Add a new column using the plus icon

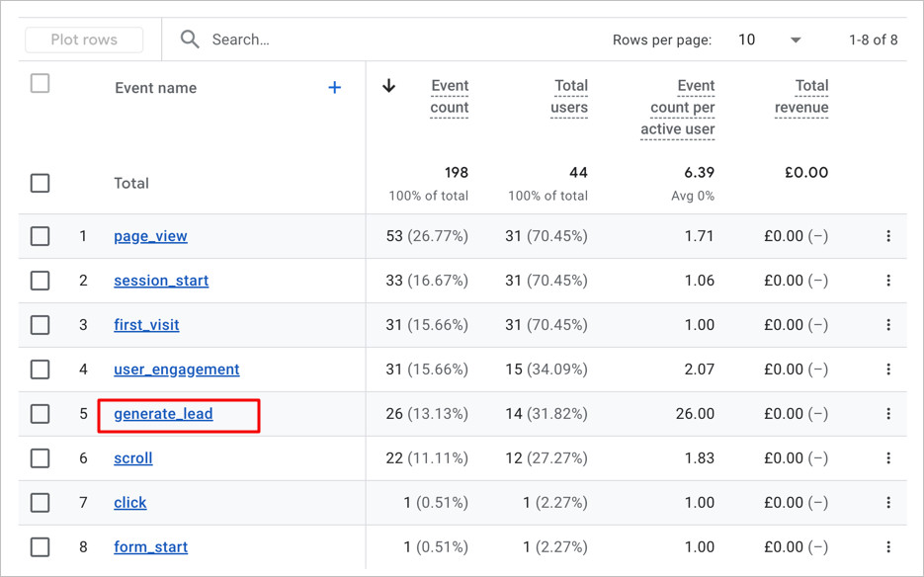click(x=335, y=88)
